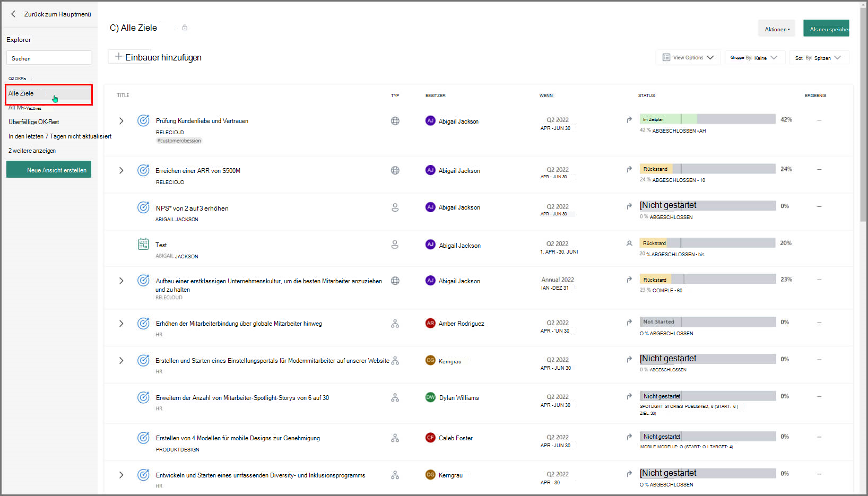Click Zurück zum Hauptmenü link
The height and width of the screenshot is (496, 868).
click(x=58, y=14)
